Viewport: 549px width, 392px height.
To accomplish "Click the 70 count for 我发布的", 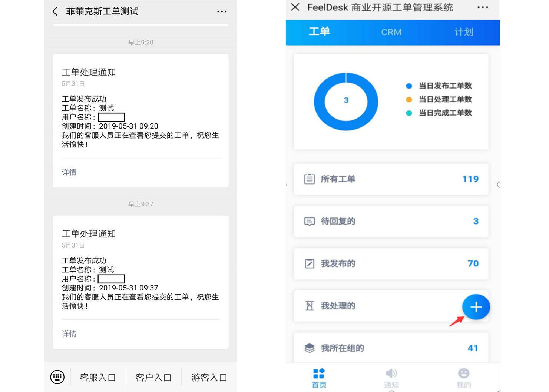I will click(473, 263).
